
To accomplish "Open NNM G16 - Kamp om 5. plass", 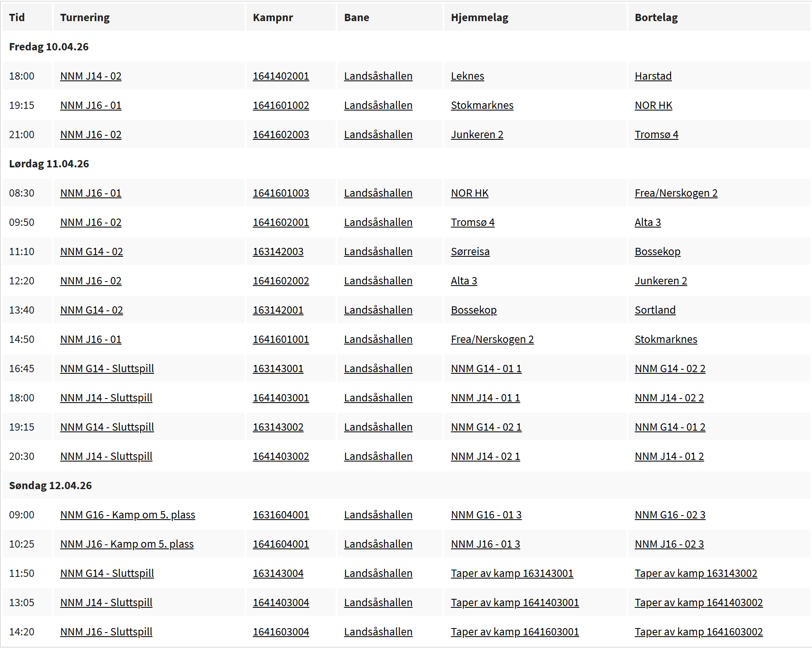I will pos(128,515).
